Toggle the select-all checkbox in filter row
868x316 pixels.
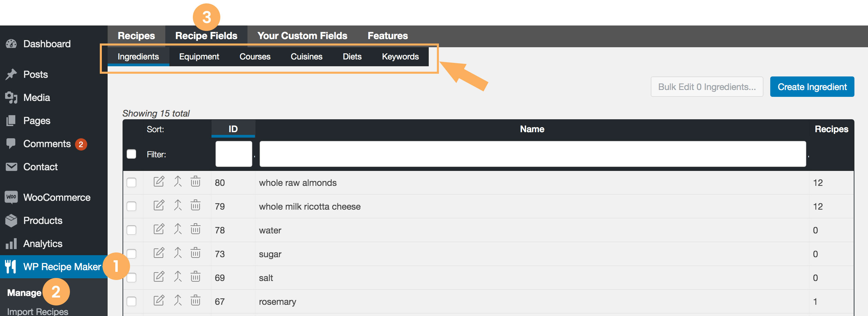pyautogui.click(x=131, y=154)
